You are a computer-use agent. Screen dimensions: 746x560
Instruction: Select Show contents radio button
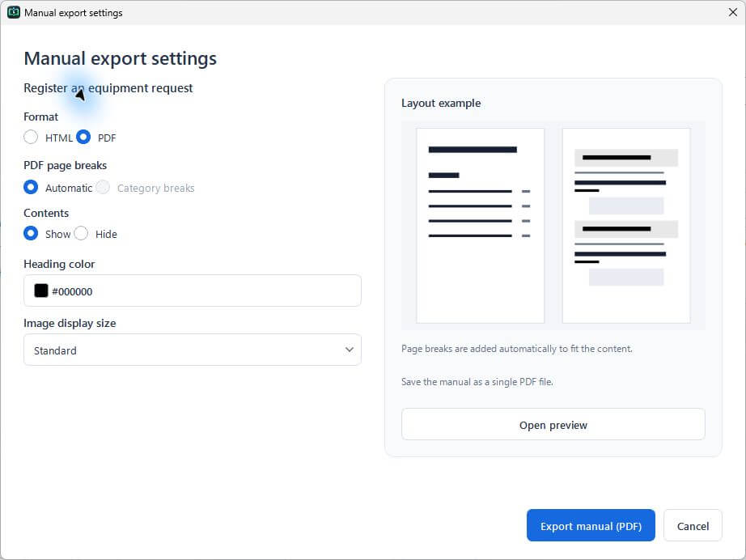tap(31, 233)
